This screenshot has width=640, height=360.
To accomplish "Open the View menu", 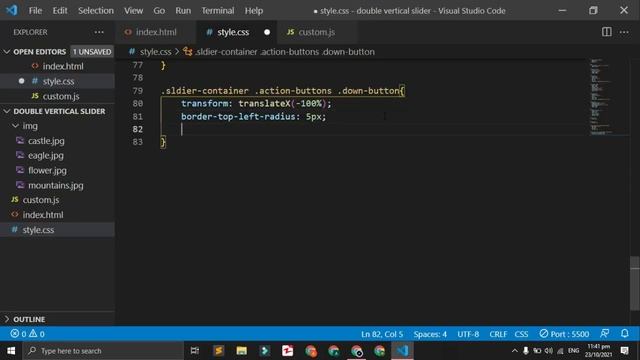I will point(133,11).
